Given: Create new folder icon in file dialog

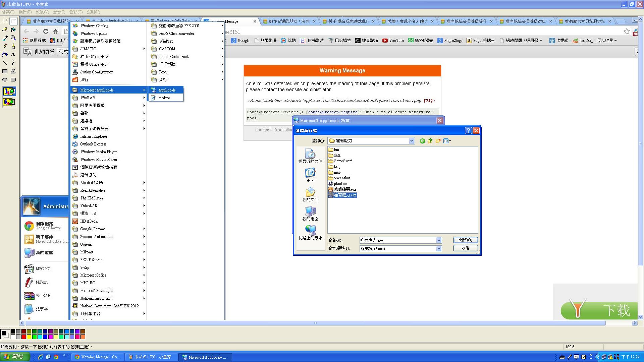Looking at the screenshot, I should point(438,141).
